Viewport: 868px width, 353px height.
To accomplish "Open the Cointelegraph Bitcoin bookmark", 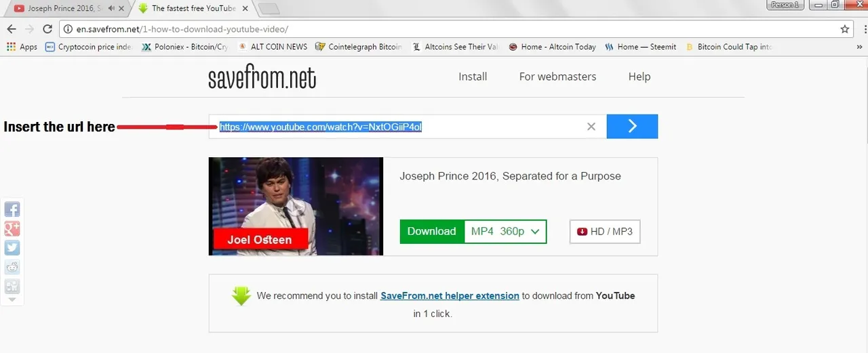I will [x=359, y=47].
